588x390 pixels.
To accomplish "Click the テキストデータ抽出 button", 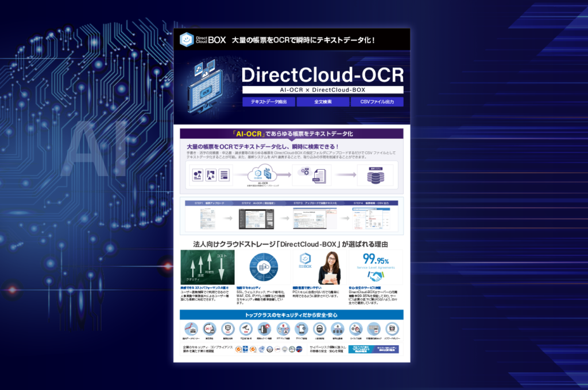I will [x=269, y=101].
